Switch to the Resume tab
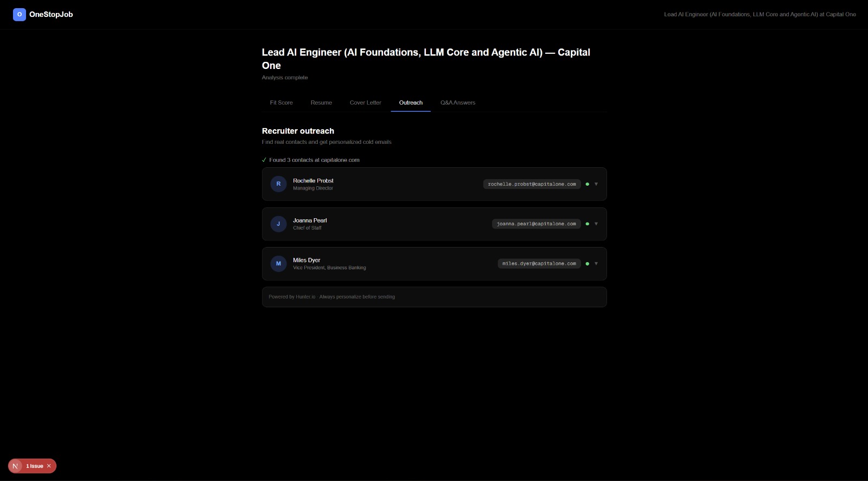The width and height of the screenshot is (868, 481). pyautogui.click(x=321, y=103)
